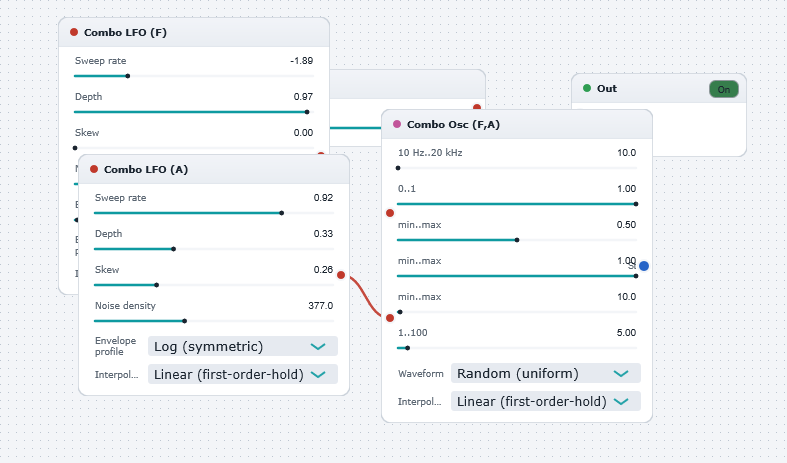Click the 0..1 slider in Combo Osc

(x=517, y=204)
